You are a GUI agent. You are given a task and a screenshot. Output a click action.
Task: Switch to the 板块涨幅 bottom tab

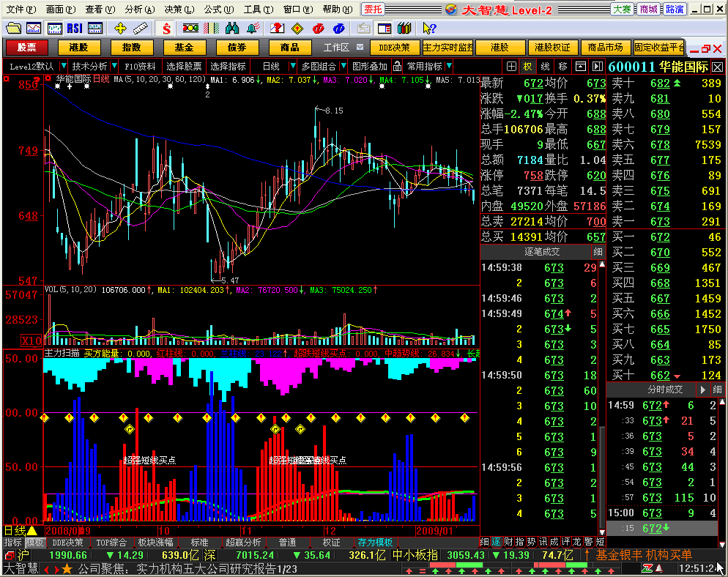(x=155, y=542)
